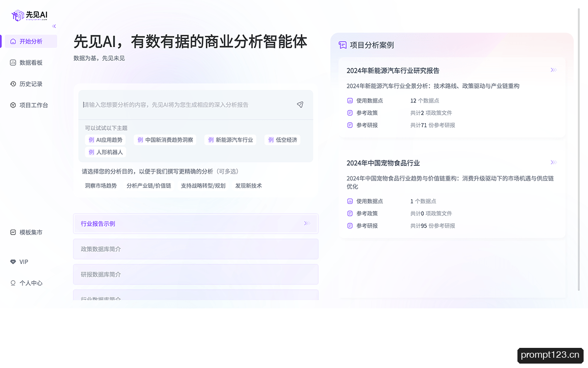Toggle the 发现新技术 analysis purpose
This screenshot has height=368, width=588.
(248, 186)
